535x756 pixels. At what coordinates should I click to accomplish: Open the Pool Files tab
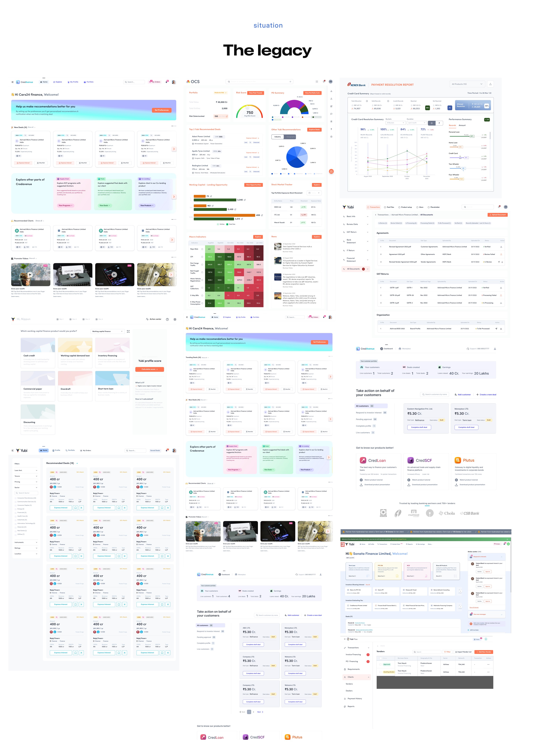389,207
